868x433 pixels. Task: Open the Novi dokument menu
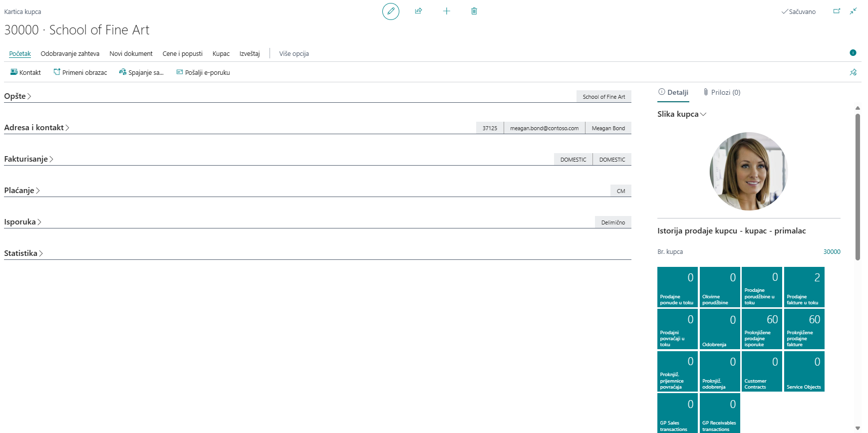(131, 54)
